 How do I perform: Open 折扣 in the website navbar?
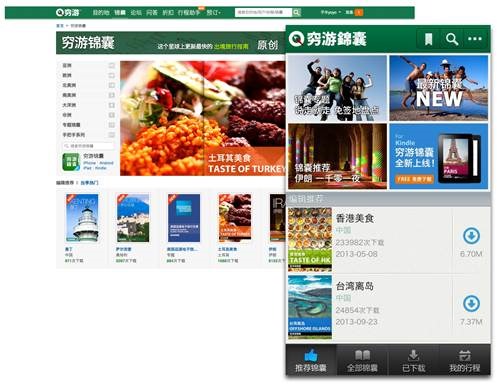point(168,13)
